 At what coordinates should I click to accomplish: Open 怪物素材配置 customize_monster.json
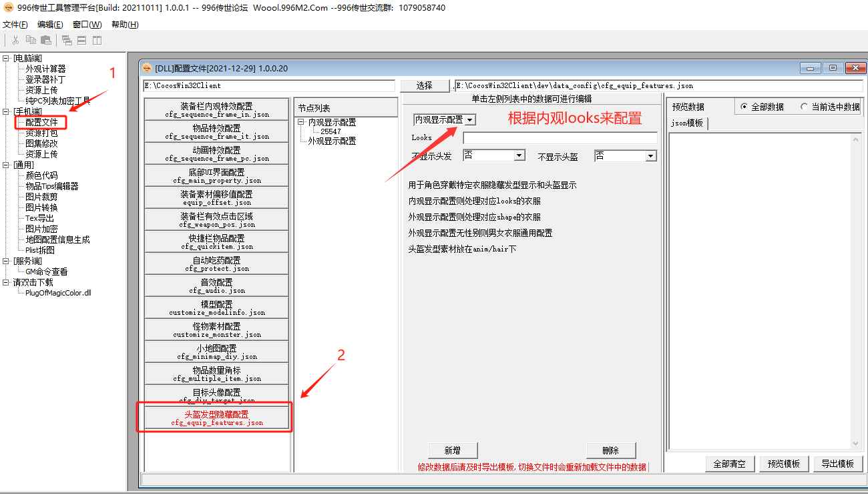coord(217,330)
